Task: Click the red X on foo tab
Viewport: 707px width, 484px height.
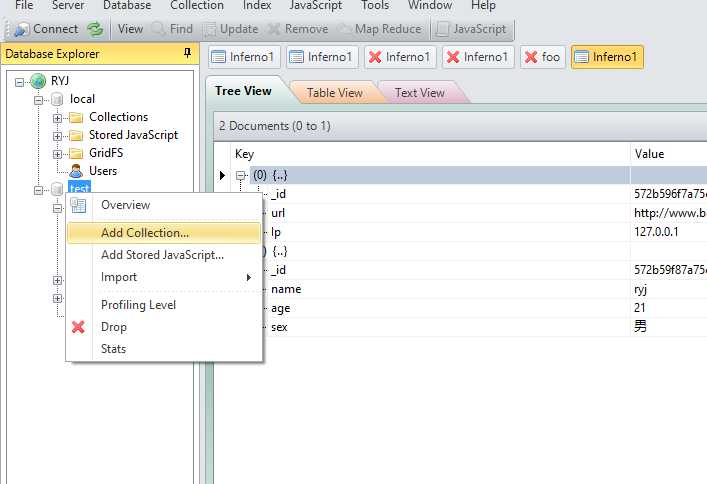Action: click(531, 57)
